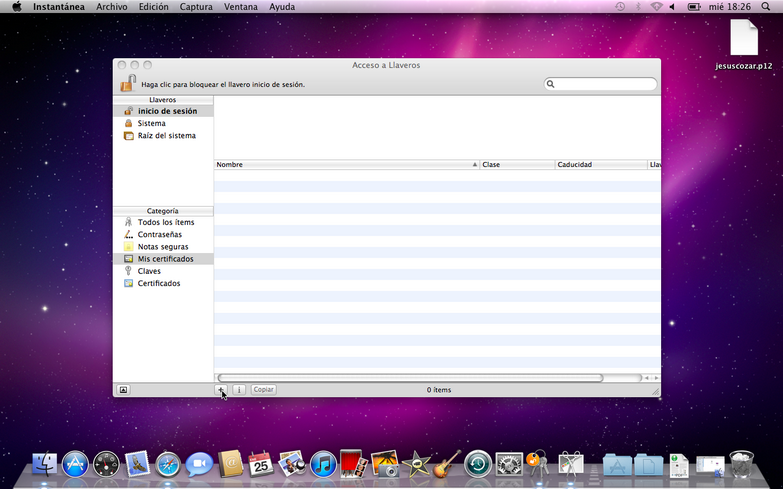Click the clock 'mié 18:26'
783x489 pixels.
[730, 6]
